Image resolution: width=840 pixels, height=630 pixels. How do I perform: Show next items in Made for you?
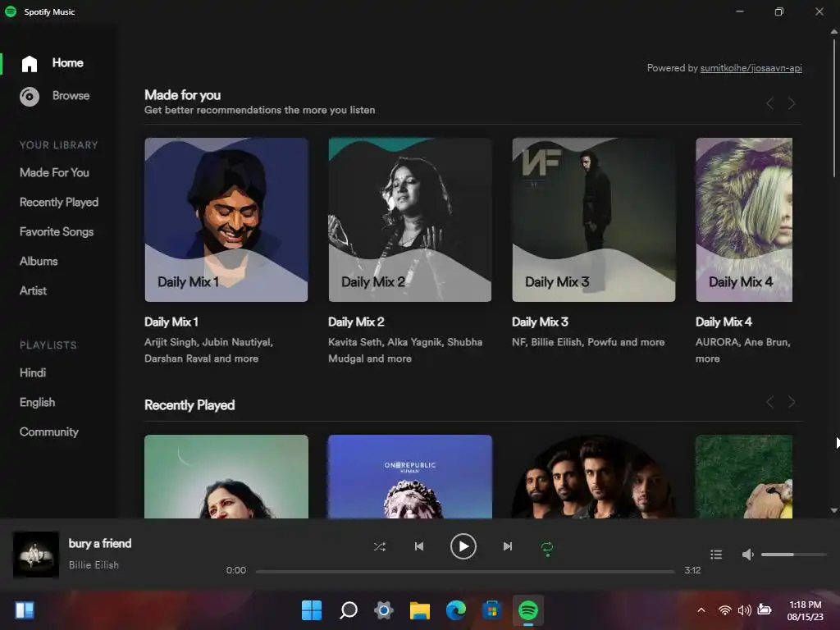[x=792, y=103]
